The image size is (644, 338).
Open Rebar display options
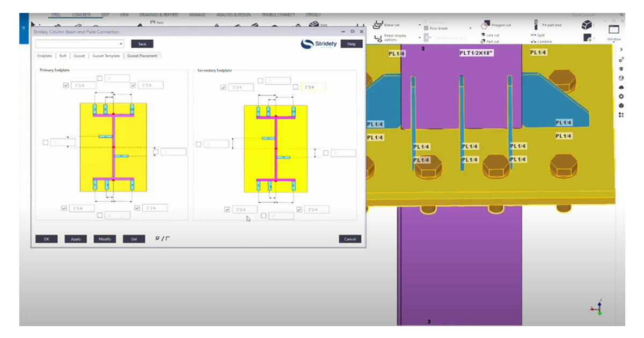[390, 36]
